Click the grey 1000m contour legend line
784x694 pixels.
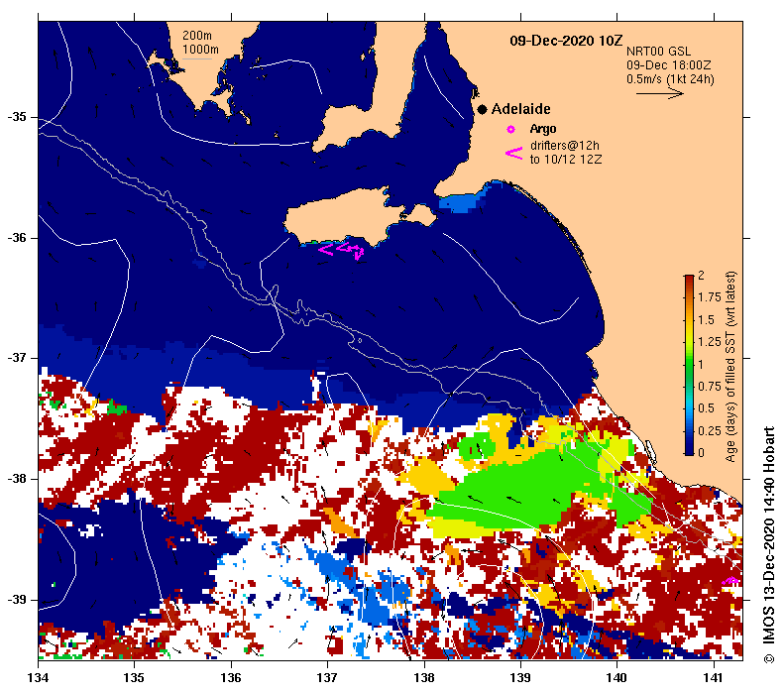[x=196, y=59]
